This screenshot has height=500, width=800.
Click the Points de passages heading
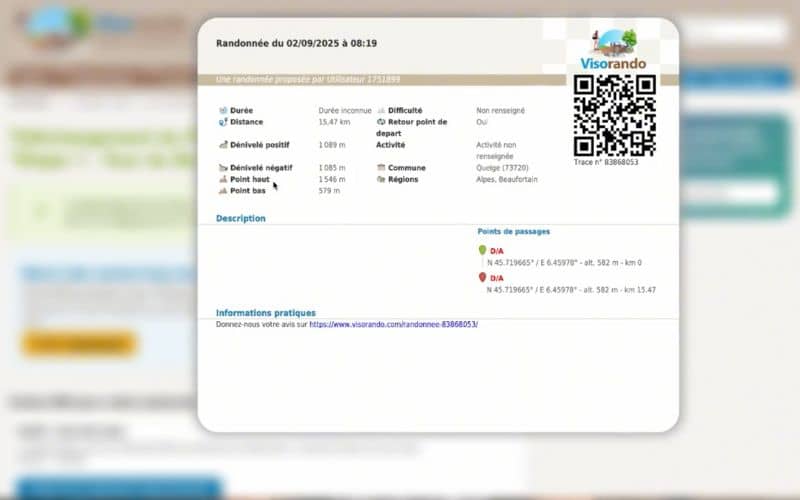513,231
